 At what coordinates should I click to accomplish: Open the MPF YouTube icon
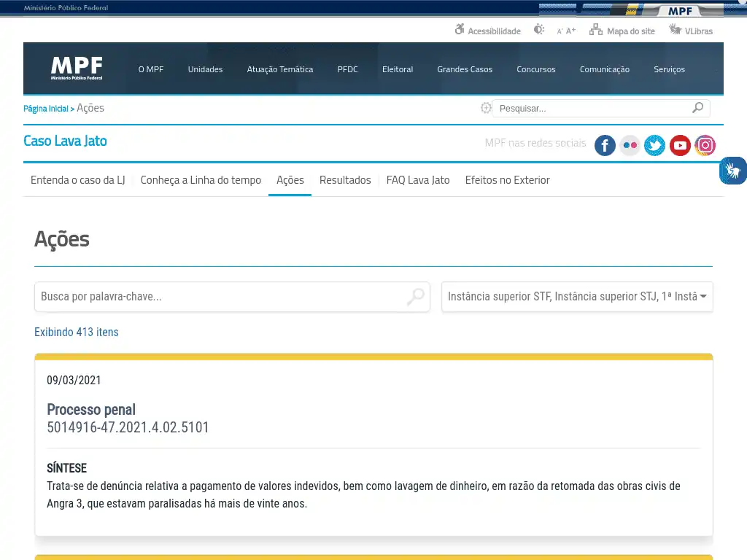coord(680,146)
